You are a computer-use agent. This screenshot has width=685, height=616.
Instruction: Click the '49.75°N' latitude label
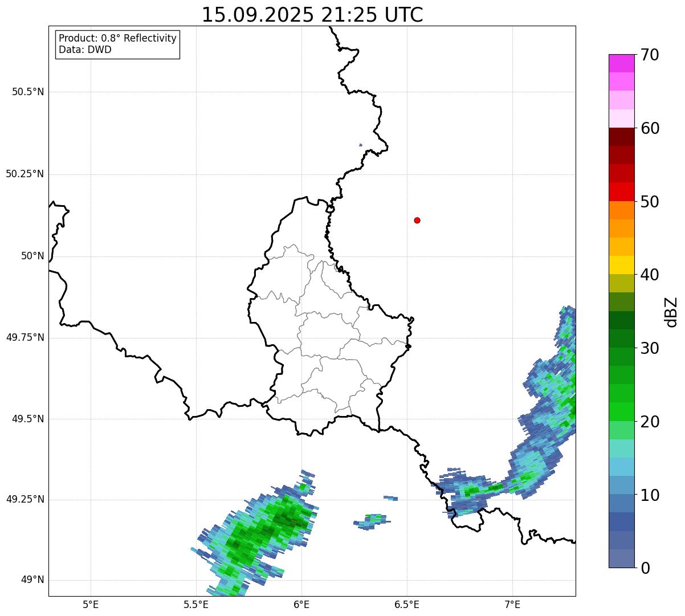pyautogui.click(x=25, y=337)
